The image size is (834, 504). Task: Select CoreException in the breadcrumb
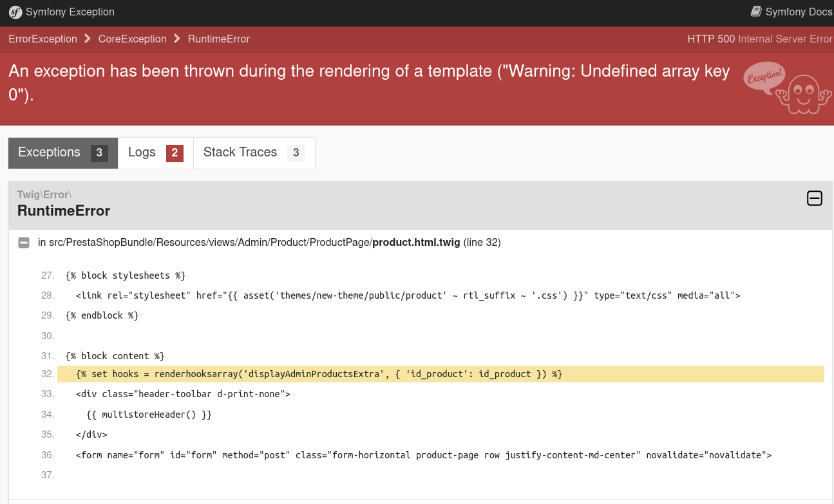(x=132, y=39)
